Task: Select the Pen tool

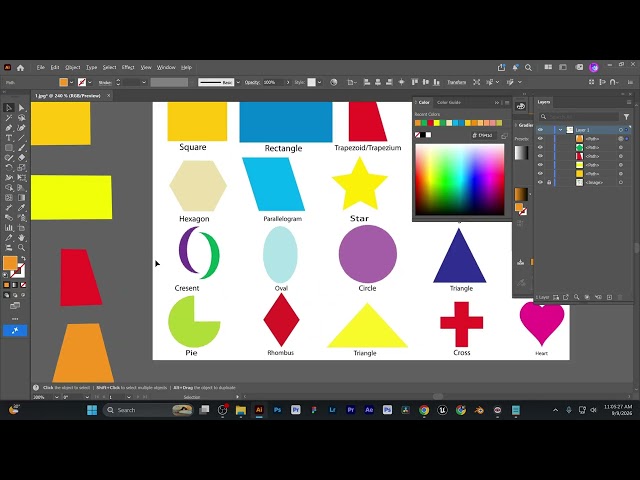Action: pyautogui.click(x=9, y=128)
